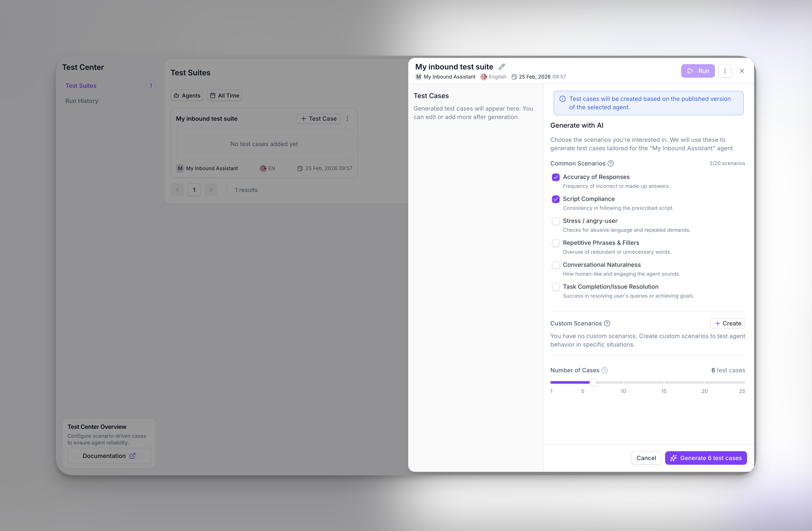This screenshot has height=531, width=812.
Task: Open the Documentation link
Action: pyautogui.click(x=109, y=456)
